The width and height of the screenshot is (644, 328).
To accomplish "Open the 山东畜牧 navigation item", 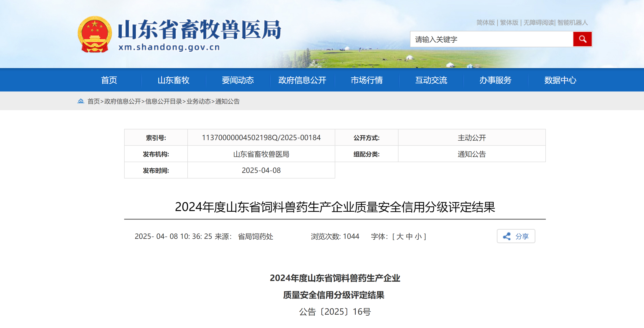I will [x=173, y=80].
